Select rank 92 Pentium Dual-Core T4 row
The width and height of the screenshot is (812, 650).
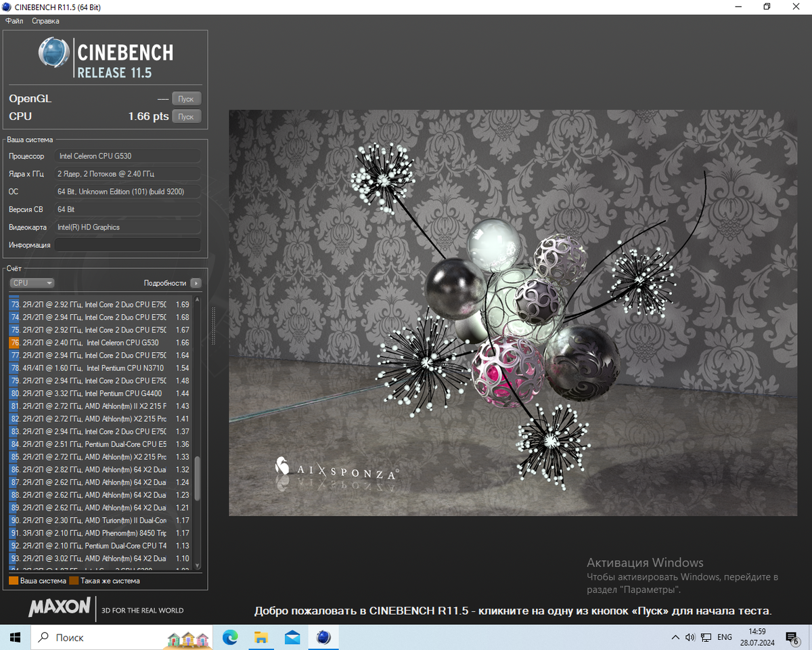(x=101, y=546)
